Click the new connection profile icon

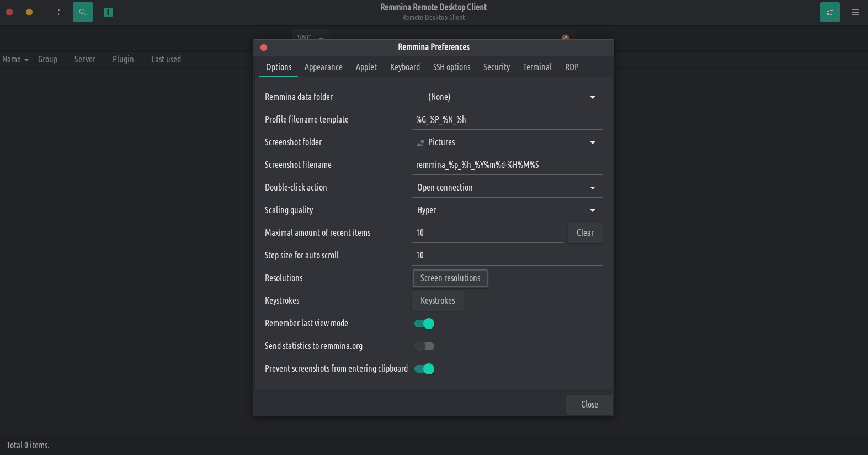57,12
